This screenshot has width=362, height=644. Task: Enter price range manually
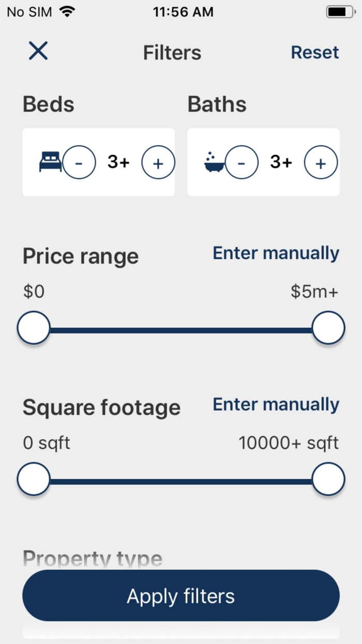tap(276, 253)
